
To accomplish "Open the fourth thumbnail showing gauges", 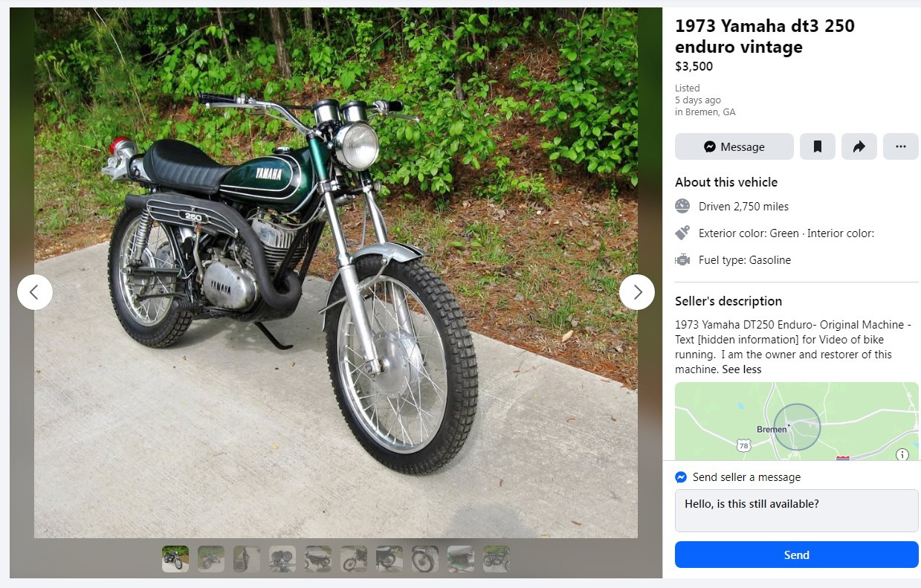I will pos(282,559).
